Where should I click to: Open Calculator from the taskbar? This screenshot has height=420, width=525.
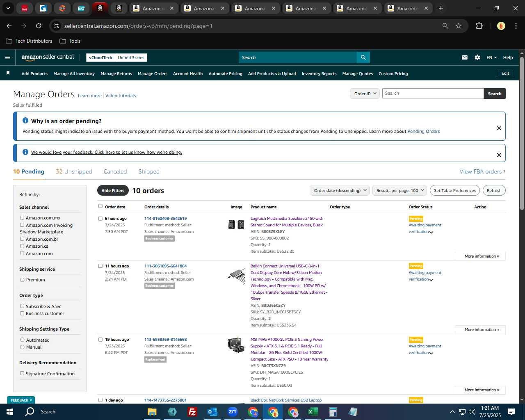click(x=333, y=412)
